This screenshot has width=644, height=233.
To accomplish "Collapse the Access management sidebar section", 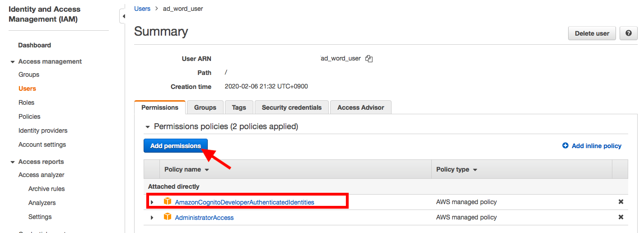I will tap(12, 62).
